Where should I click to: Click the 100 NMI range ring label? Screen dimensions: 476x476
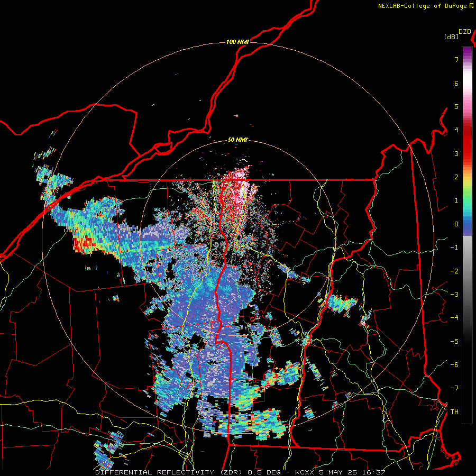click(x=237, y=42)
